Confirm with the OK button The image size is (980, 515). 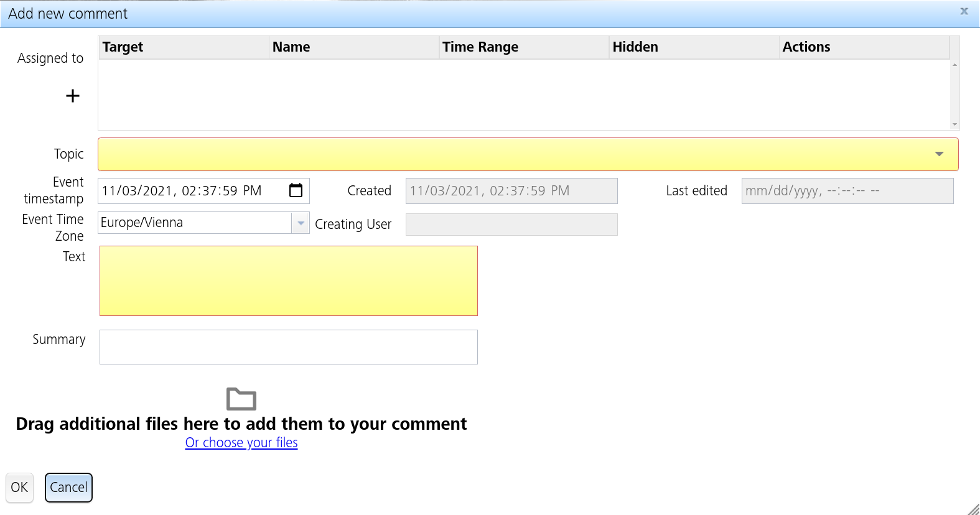[x=19, y=488]
